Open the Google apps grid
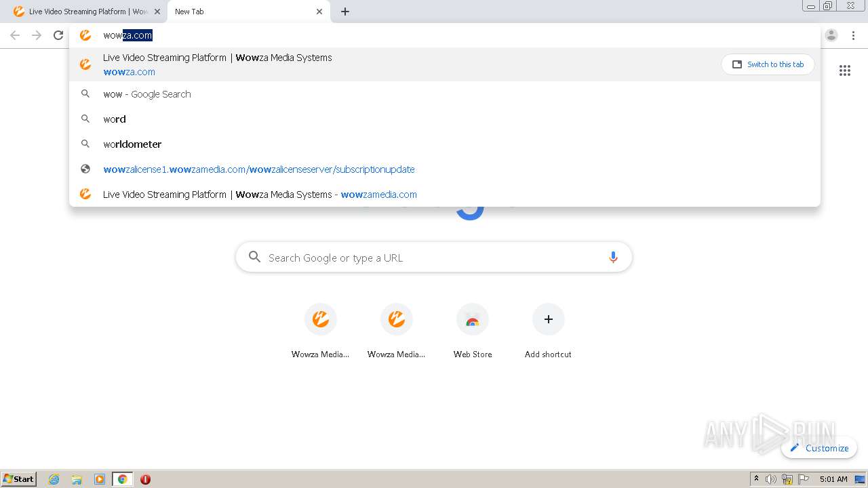The width and height of the screenshot is (868, 488). pyautogui.click(x=845, y=70)
